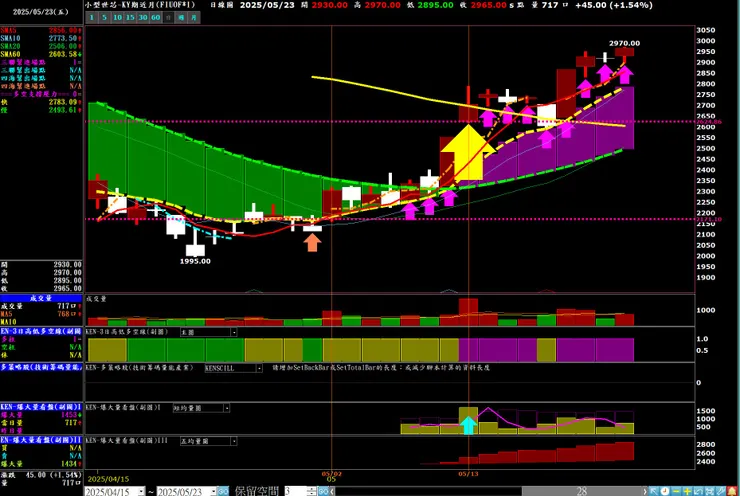Select the 10-minute timeframe tab
Screen dimensions: 740x496
pos(117,17)
